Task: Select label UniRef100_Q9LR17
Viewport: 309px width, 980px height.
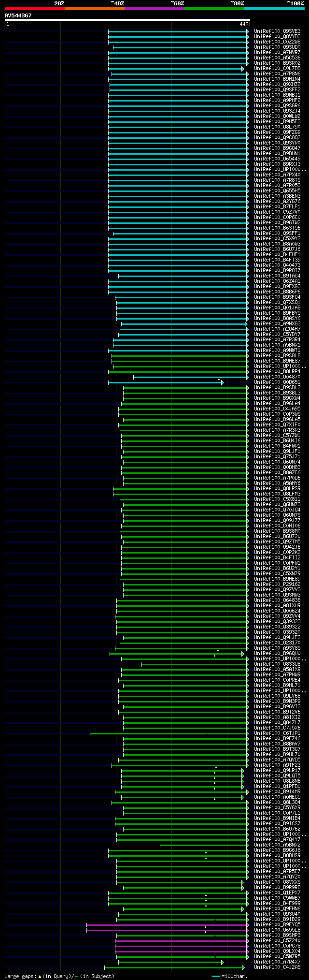Action: point(277,770)
